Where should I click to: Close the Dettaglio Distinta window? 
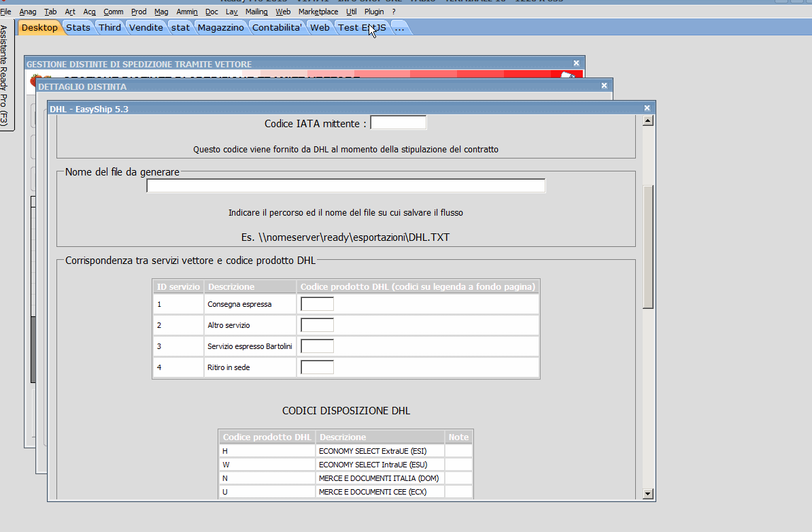[605, 86]
